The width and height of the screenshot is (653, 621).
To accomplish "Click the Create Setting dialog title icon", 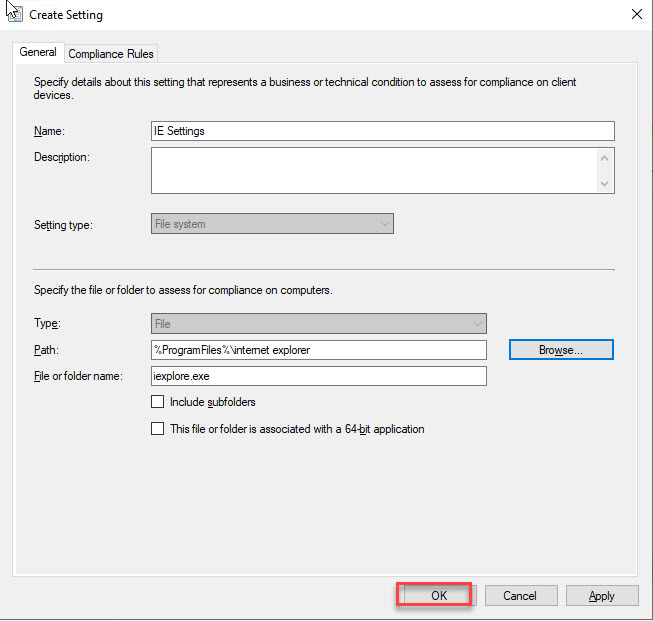I will (x=14, y=14).
